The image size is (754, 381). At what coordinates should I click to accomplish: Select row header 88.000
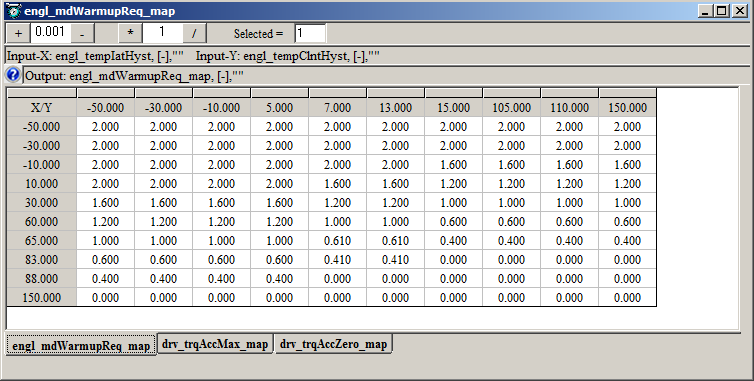pyautogui.click(x=41, y=279)
